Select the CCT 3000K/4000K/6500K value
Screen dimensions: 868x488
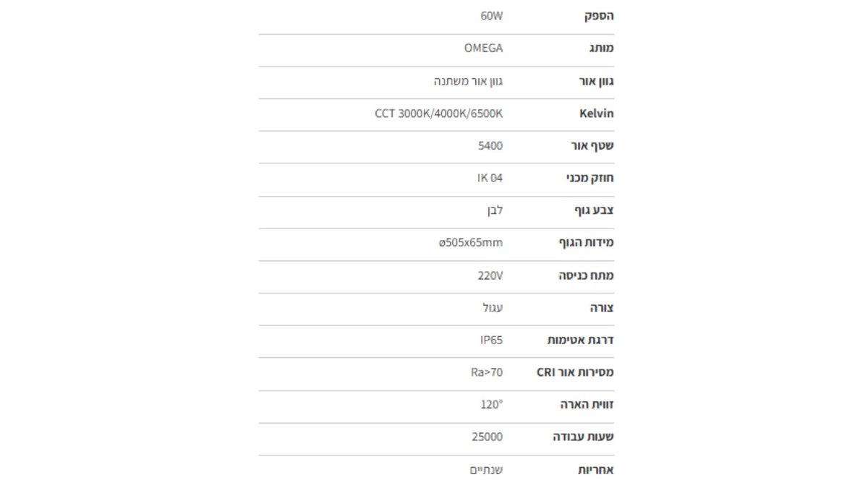(438, 114)
